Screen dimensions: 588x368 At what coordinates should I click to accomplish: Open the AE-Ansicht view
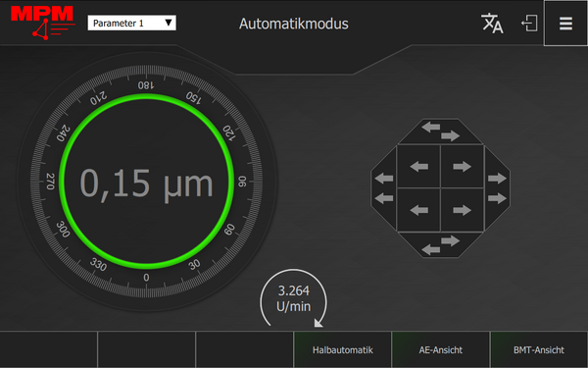coord(441,350)
